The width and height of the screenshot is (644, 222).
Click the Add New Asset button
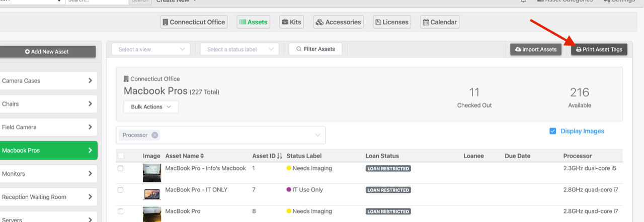pos(47,52)
